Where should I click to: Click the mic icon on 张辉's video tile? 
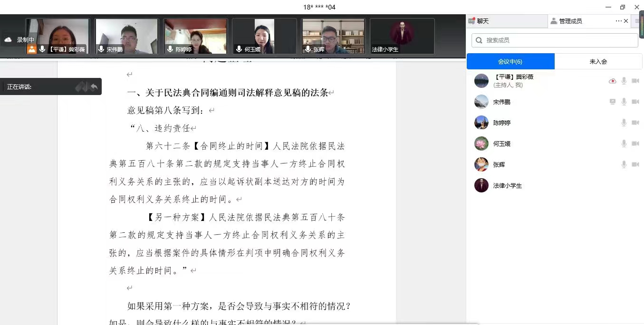(308, 49)
